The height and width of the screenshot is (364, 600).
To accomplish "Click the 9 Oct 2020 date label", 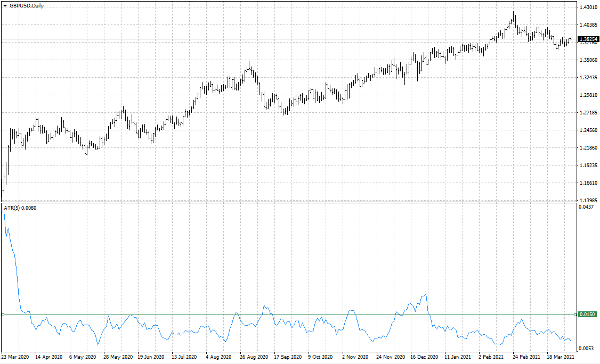I will [x=321, y=357].
